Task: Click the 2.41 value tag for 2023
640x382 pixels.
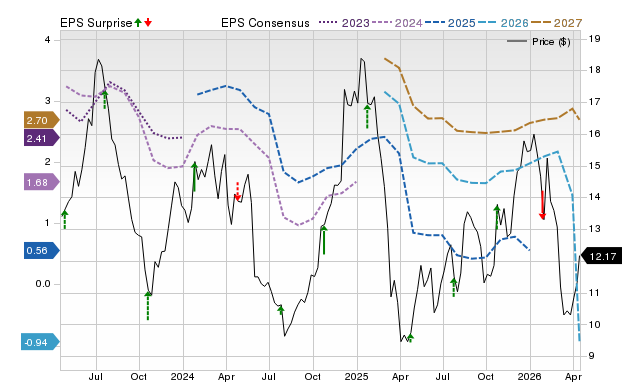Action: 41,138
